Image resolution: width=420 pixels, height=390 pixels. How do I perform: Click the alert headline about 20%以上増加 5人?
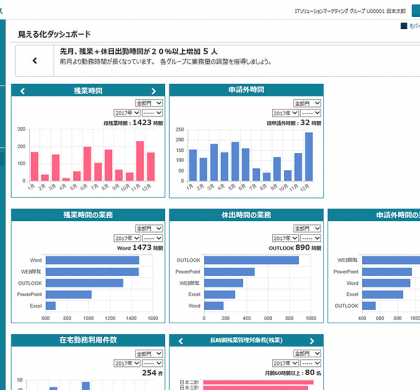138,51
